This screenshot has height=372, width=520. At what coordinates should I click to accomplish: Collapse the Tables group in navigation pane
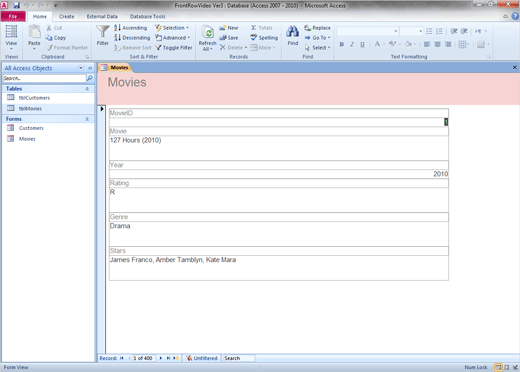coord(87,89)
